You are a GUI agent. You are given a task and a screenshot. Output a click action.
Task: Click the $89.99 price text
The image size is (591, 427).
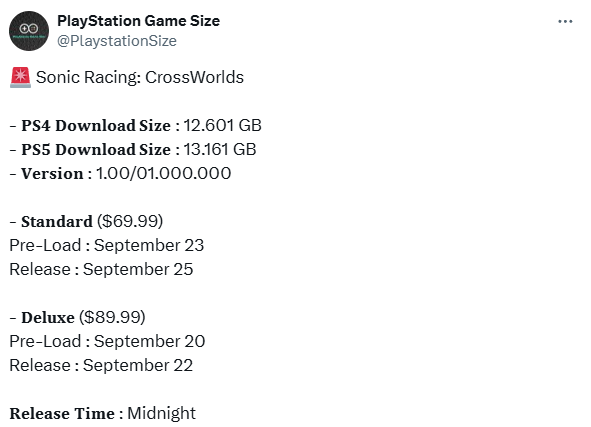(x=112, y=318)
